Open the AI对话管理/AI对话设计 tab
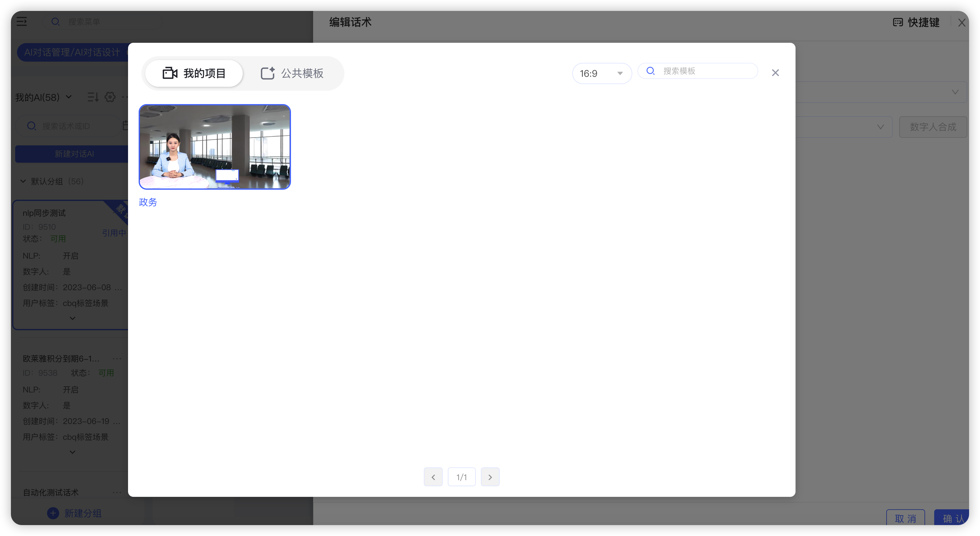This screenshot has width=980, height=536. [x=72, y=53]
